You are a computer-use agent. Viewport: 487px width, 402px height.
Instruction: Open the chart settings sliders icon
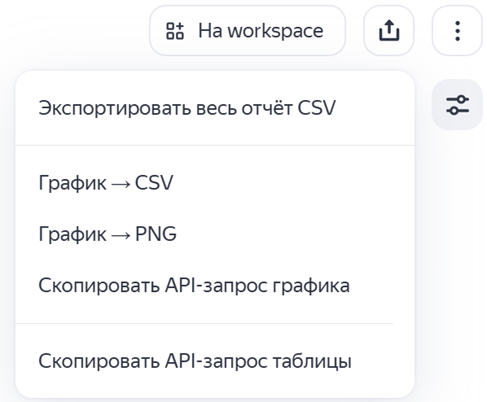click(457, 105)
